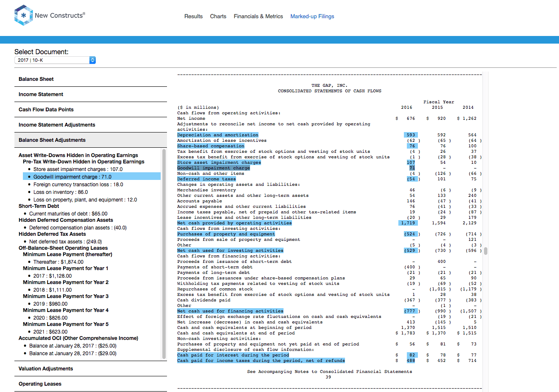Select Deferred compensation plan assets : (40.0)
The width and height of the screenshot is (559, 392).
(78, 228)
